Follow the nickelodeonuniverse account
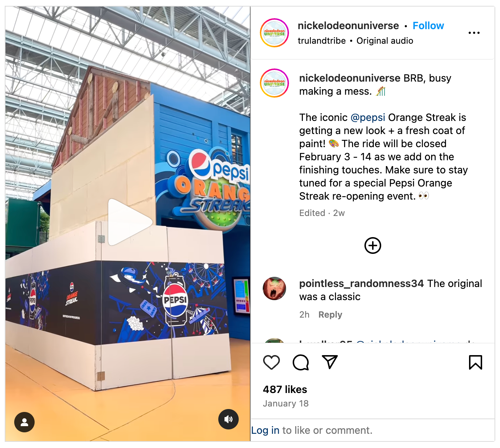Screen dimensions: 500x448 (428, 26)
